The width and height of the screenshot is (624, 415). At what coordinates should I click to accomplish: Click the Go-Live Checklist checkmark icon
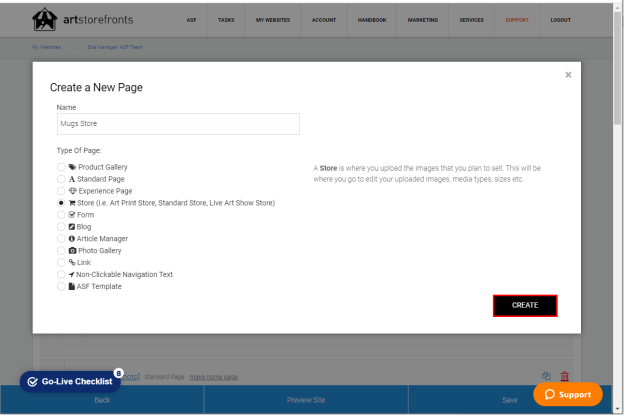coord(33,382)
